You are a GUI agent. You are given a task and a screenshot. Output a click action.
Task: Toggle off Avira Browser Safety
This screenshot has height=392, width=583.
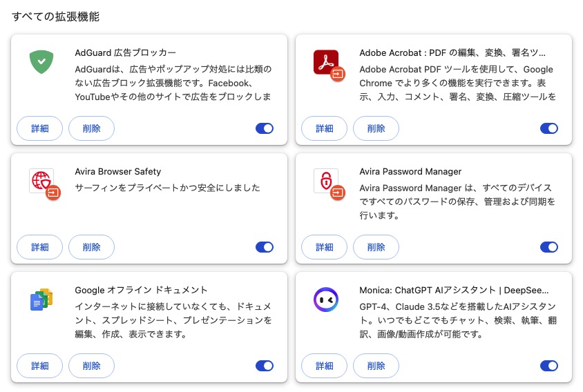265,247
